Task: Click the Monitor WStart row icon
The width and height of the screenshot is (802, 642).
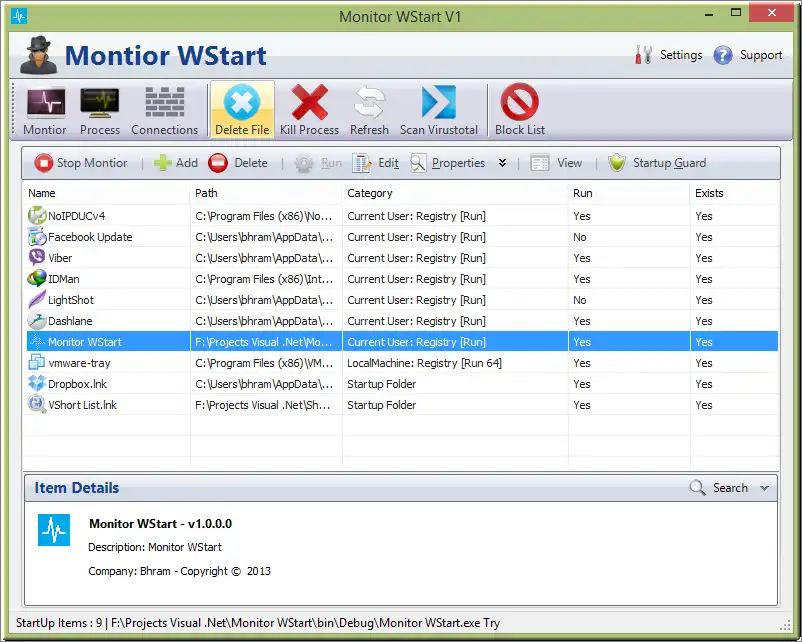Action: click(37, 342)
